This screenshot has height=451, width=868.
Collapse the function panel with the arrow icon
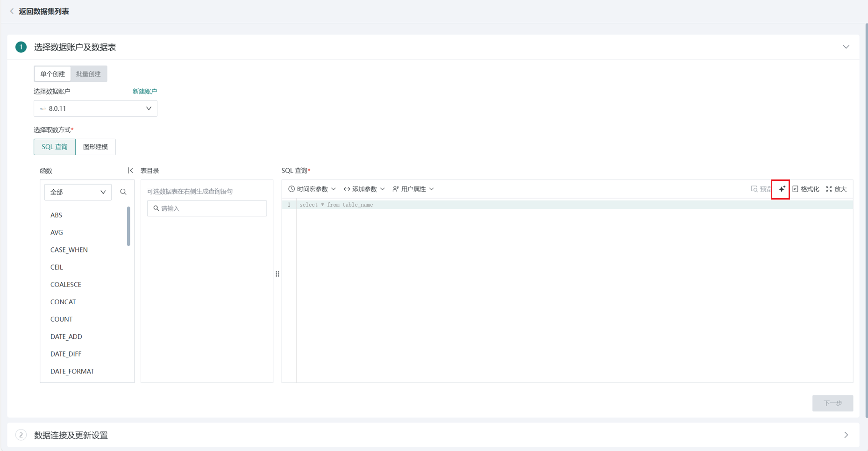point(130,171)
